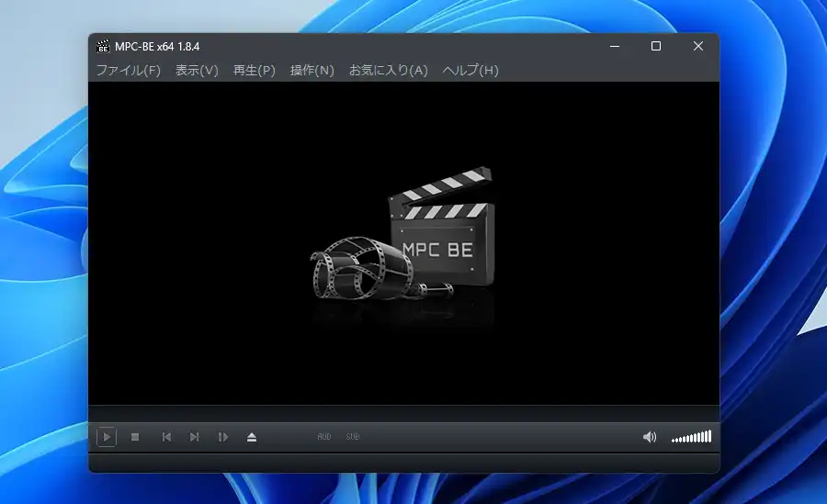The height and width of the screenshot is (504, 827).
Task: Set volume on the volume slider
Action: (x=691, y=436)
